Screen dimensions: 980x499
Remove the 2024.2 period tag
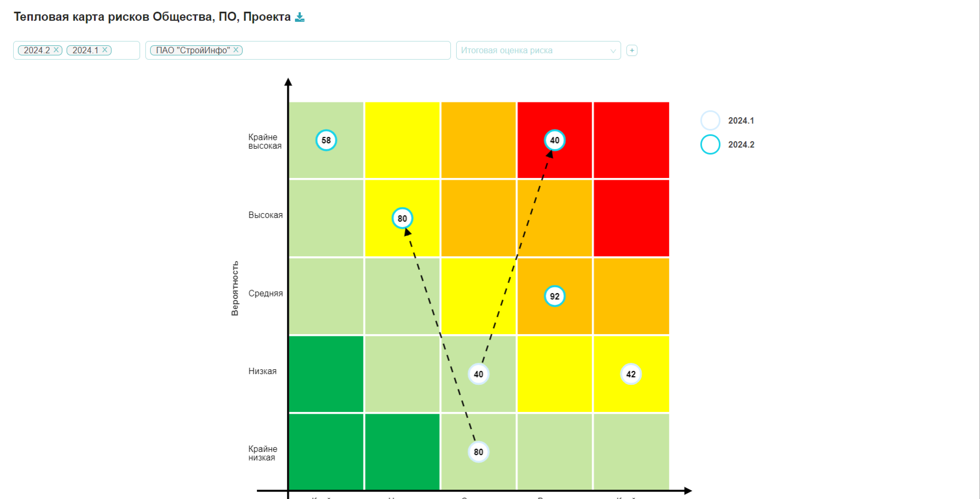56,50
